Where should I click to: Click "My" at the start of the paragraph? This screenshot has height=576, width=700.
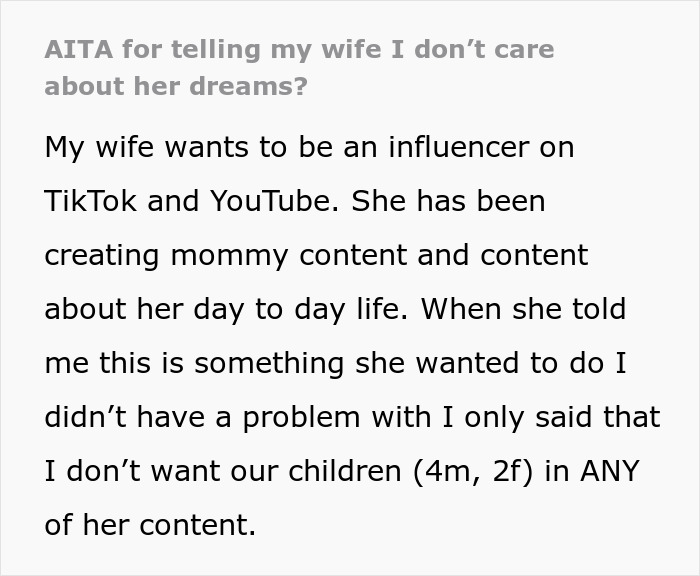click(64, 147)
